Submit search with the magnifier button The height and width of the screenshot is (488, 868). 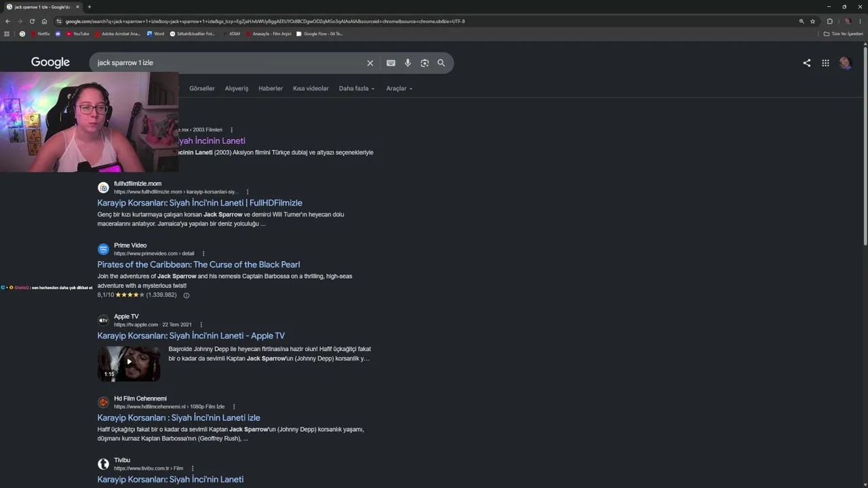[441, 63]
